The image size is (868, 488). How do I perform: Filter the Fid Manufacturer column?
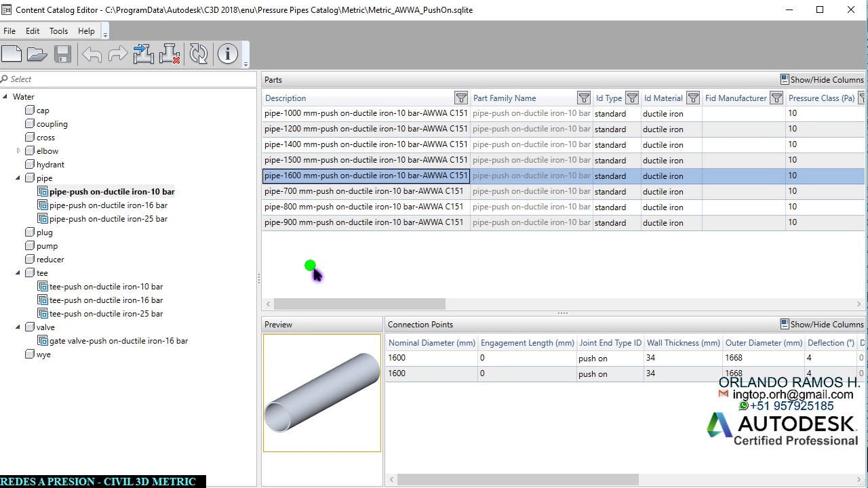[776, 98]
